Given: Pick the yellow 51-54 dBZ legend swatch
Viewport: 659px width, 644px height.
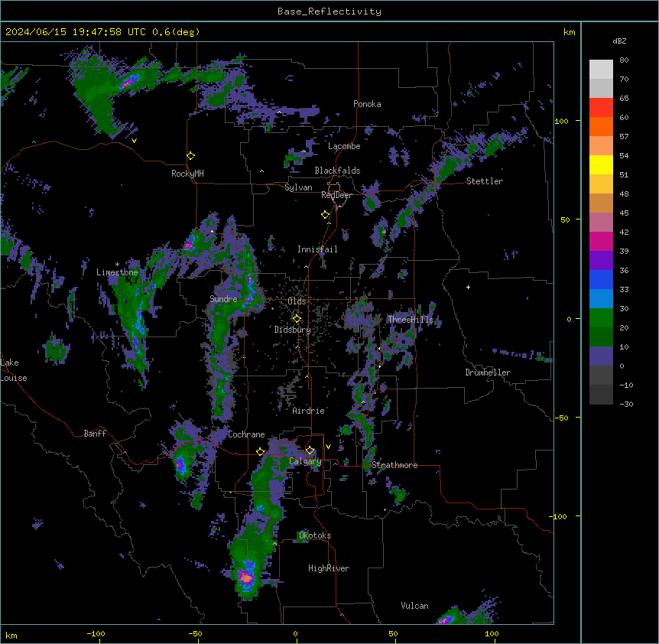Looking at the screenshot, I should pyautogui.click(x=601, y=165).
